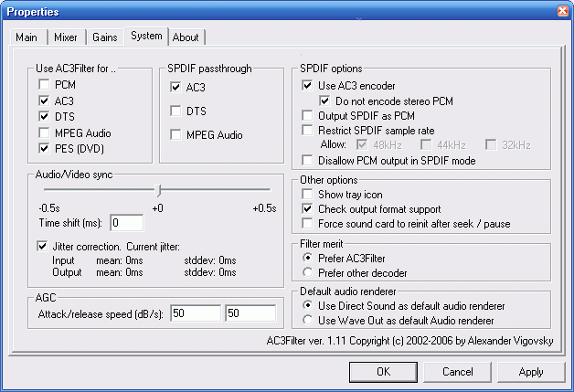Open the Gains tab
Screen dimensions: 574x392
coord(102,37)
